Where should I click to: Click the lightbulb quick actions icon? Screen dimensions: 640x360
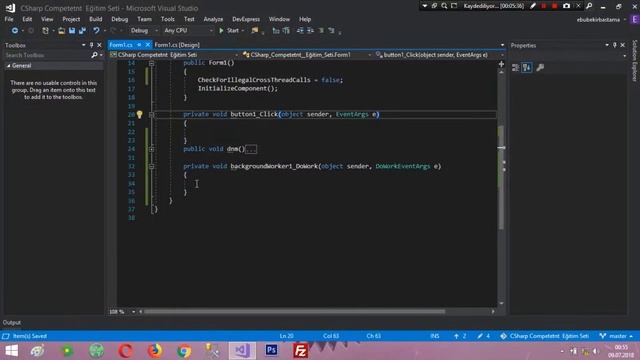click(x=140, y=115)
